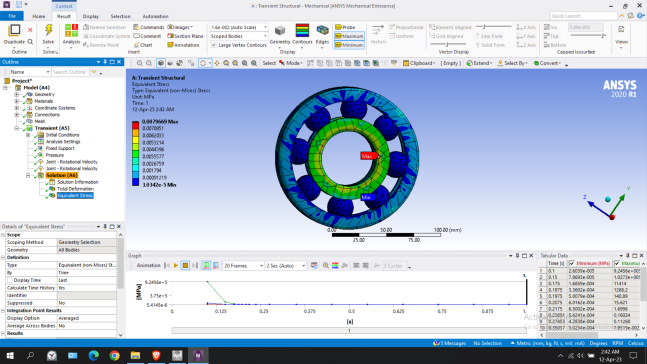Click the red legend color swatch

(135, 125)
